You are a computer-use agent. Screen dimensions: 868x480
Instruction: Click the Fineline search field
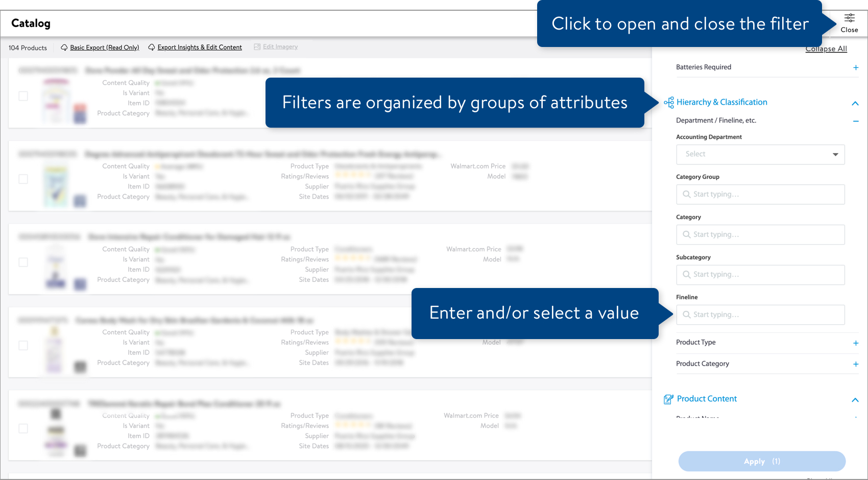click(x=760, y=315)
